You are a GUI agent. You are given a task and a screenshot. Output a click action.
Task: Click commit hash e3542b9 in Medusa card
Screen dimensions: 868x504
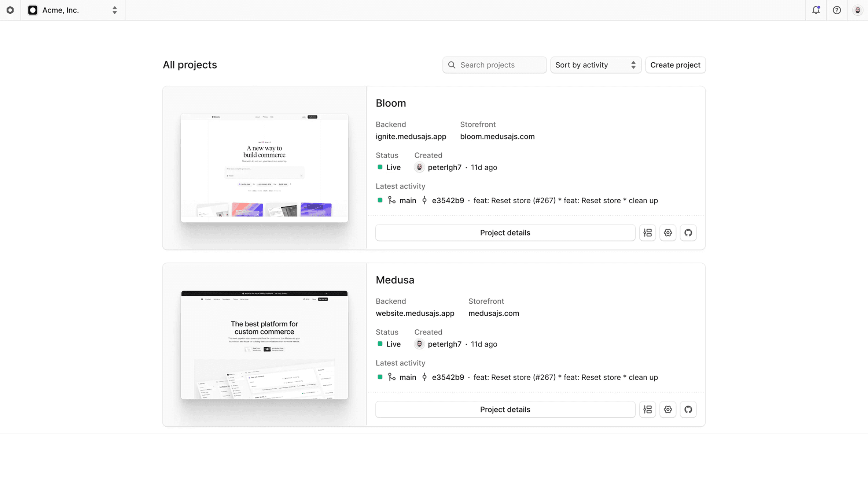point(448,378)
